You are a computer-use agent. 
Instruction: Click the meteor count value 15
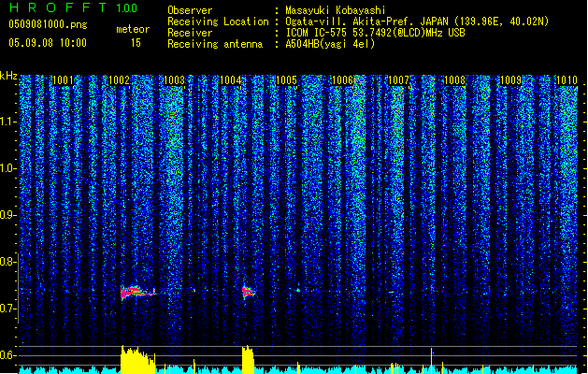(136, 43)
